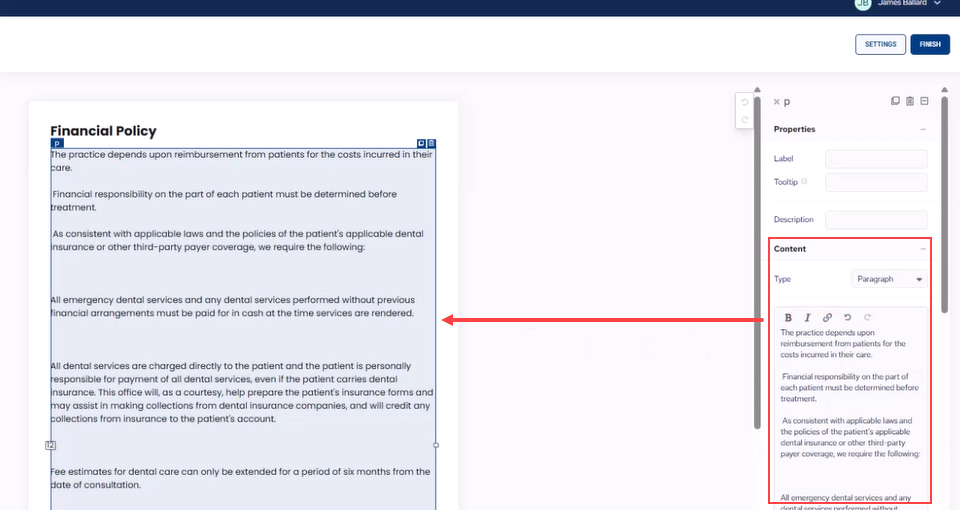Click inside the Description input field

pyautogui.click(x=876, y=219)
